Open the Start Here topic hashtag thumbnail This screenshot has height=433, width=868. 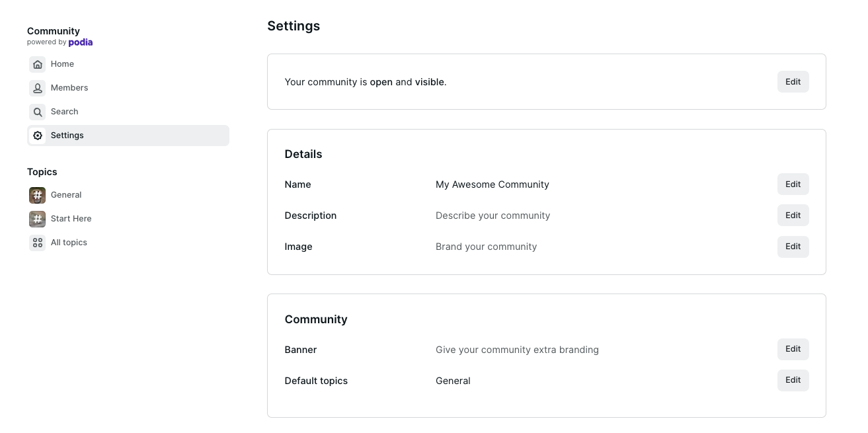pyautogui.click(x=38, y=219)
